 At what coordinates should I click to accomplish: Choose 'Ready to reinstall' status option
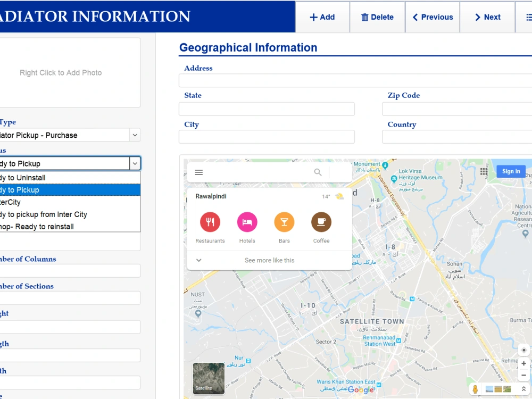tap(70, 227)
